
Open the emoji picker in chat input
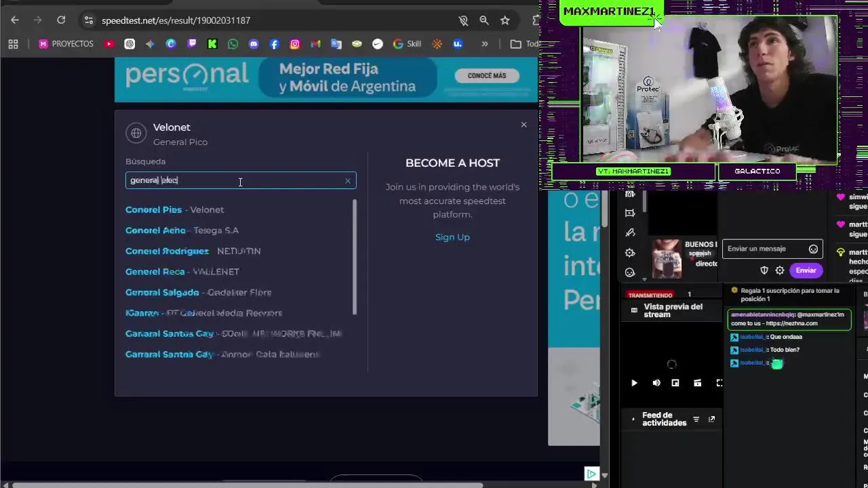[813, 249]
